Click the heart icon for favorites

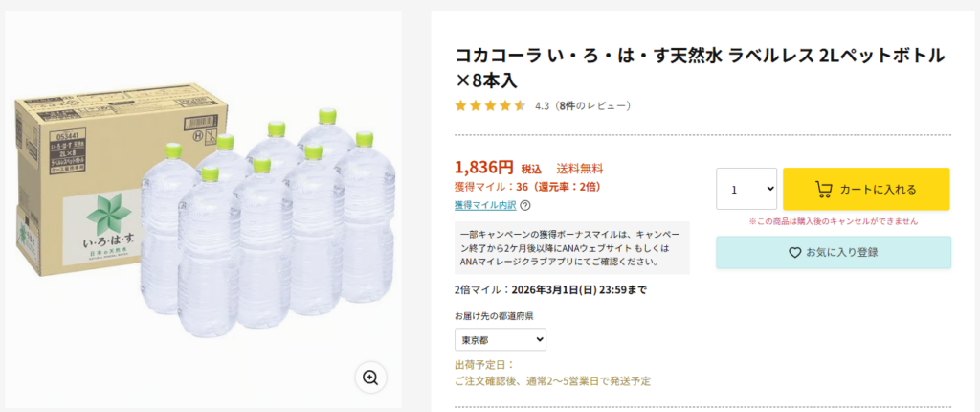[x=794, y=253]
